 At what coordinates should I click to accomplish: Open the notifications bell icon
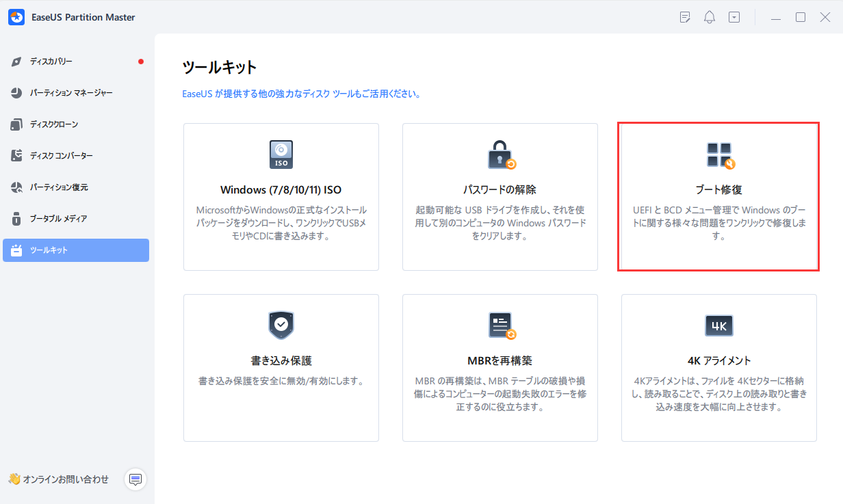pyautogui.click(x=709, y=18)
